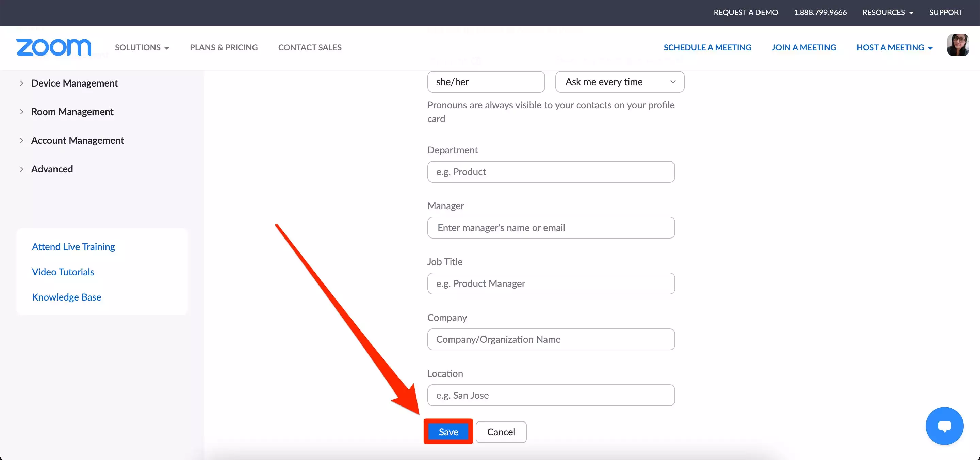Open Host a Meeting dropdown
Image resolution: width=980 pixels, height=460 pixels.
[x=894, y=48]
